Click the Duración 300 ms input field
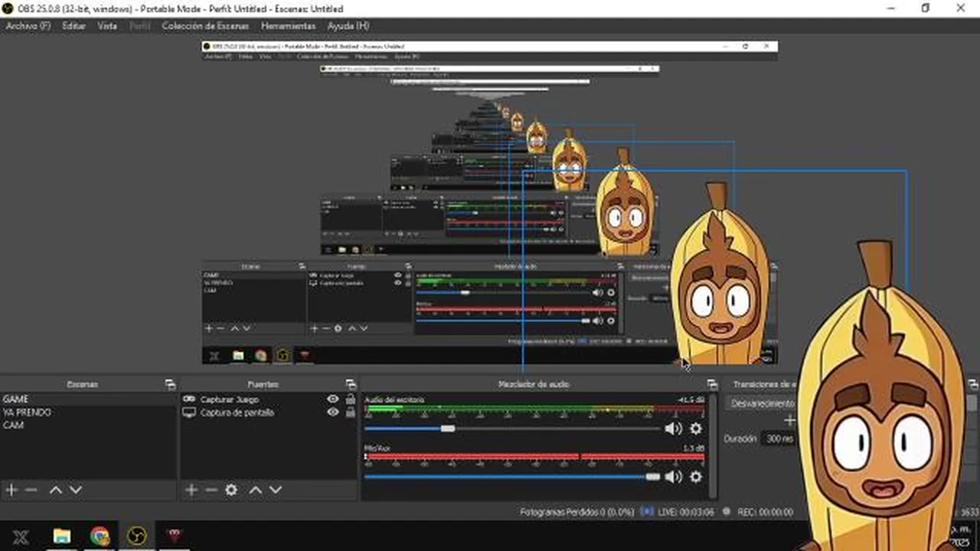 pos(780,439)
